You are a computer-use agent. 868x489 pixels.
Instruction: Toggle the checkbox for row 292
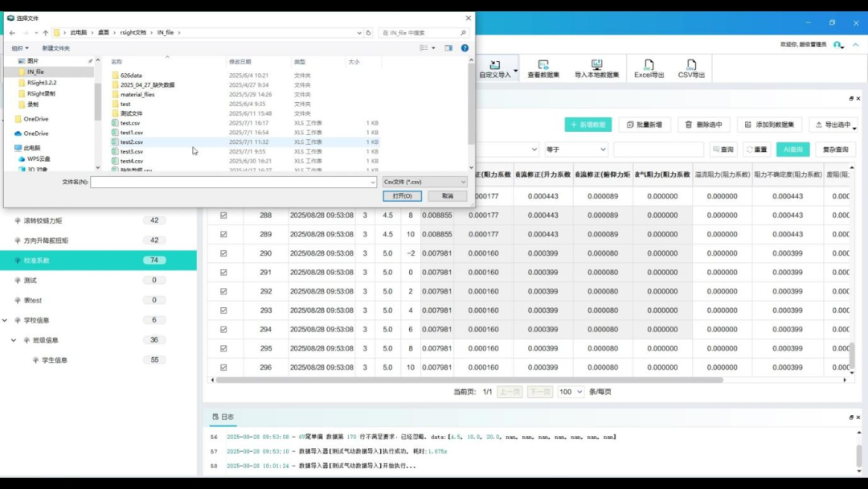pyautogui.click(x=223, y=291)
